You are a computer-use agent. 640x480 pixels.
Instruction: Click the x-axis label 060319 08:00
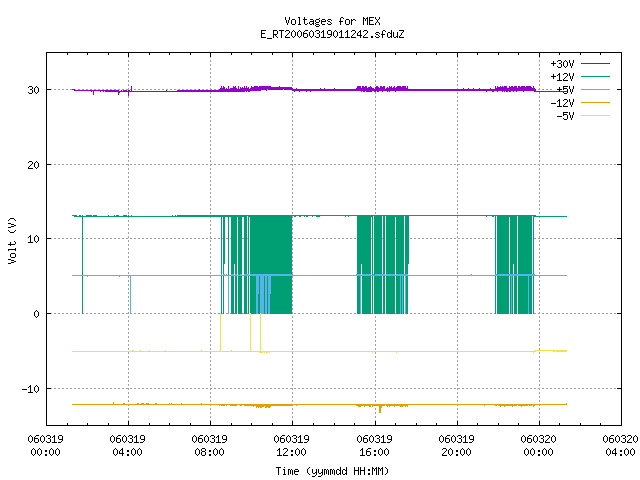tap(209, 446)
